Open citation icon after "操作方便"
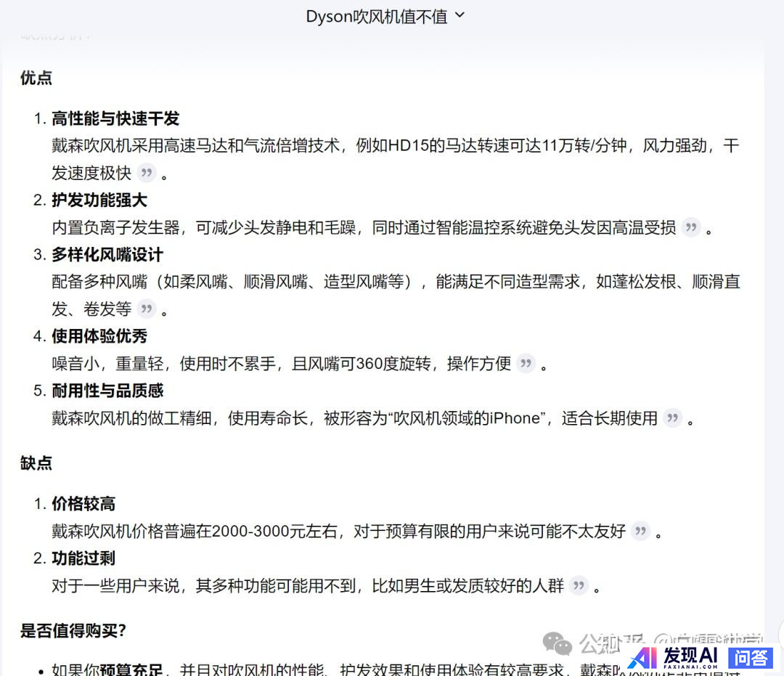This screenshot has width=784, height=676. [x=526, y=364]
